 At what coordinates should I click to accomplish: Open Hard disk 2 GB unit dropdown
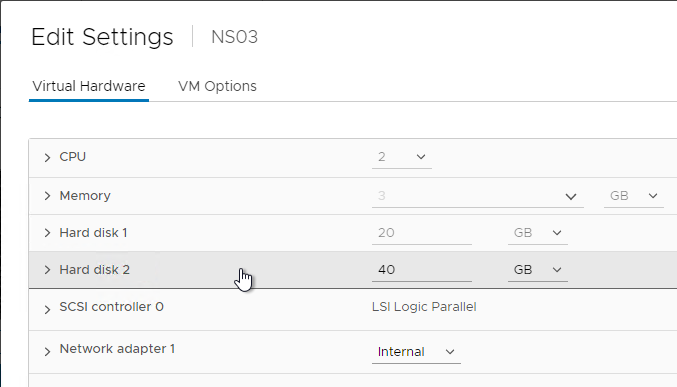pyautogui.click(x=538, y=270)
